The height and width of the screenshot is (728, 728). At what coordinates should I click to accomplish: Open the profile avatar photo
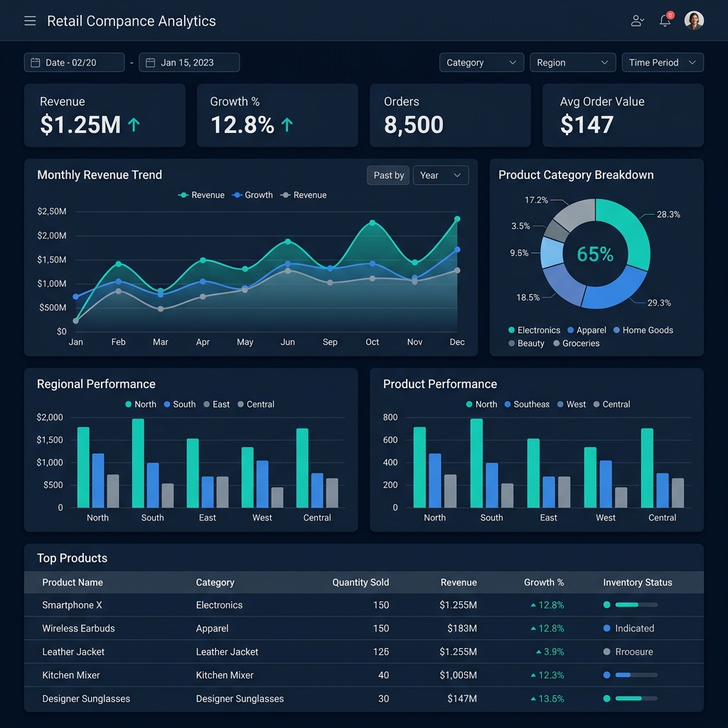pyautogui.click(x=694, y=21)
